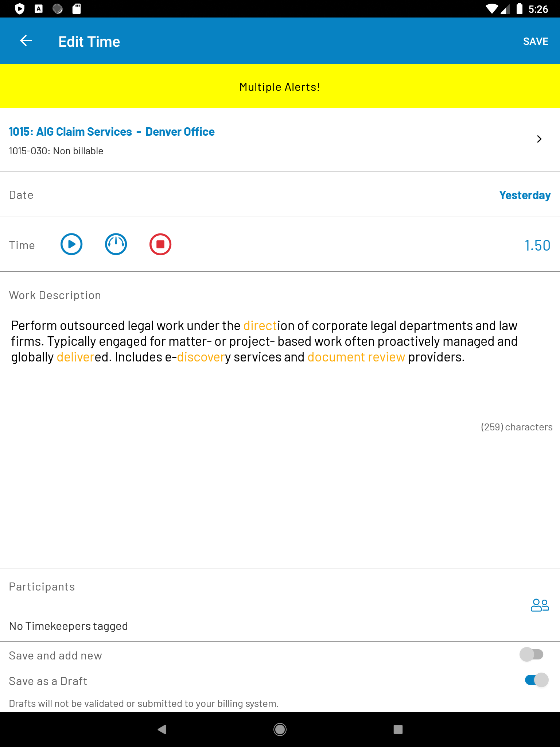560x747 pixels.
Task: Expand matter details with the chevron
Action: click(539, 139)
